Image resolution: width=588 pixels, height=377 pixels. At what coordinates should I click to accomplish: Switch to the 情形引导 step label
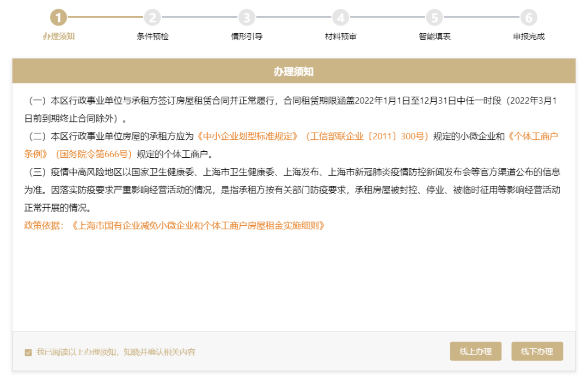coord(247,36)
